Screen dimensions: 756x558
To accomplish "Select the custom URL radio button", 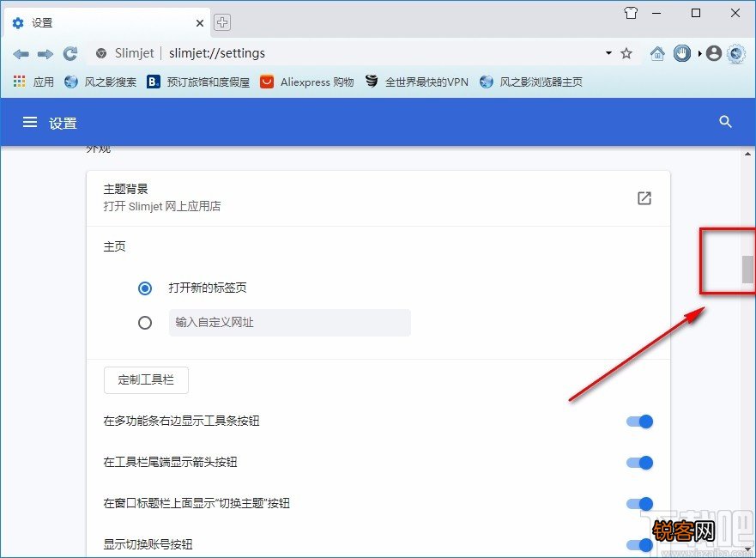I will (x=145, y=323).
